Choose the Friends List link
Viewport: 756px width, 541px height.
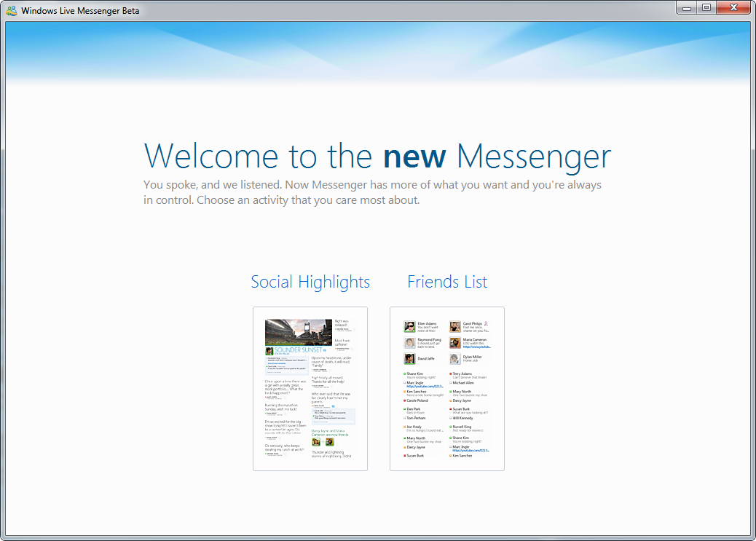[447, 282]
